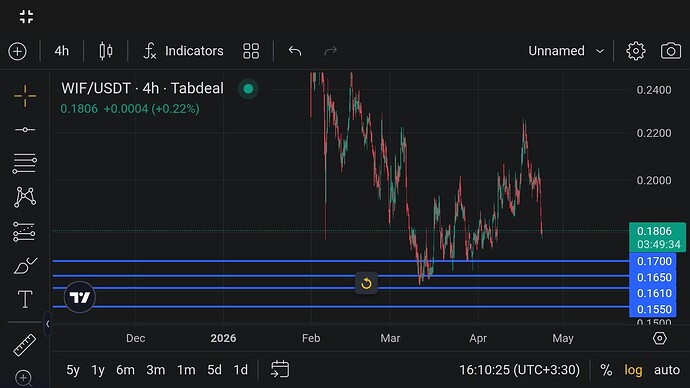Viewport: 690px width, 388px height.
Task: Select the brush drawing tool
Action: click(25, 266)
